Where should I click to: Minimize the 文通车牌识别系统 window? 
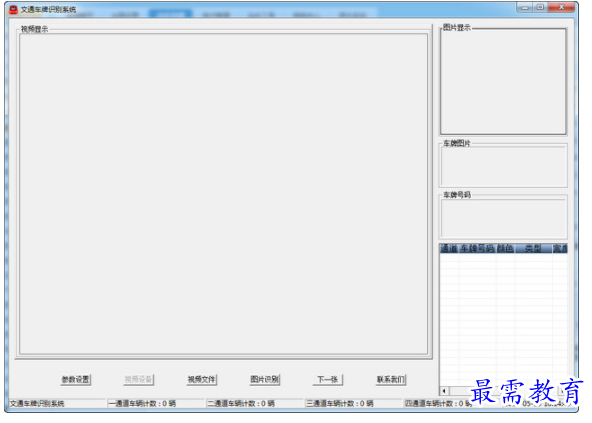(x=525, y=7)
